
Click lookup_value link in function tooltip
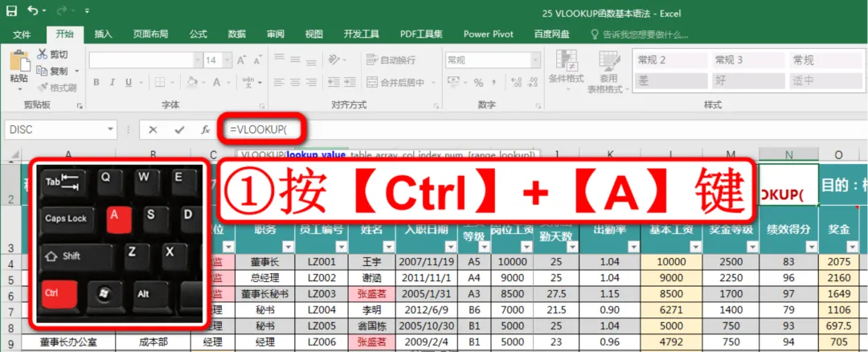pos(316,154)
